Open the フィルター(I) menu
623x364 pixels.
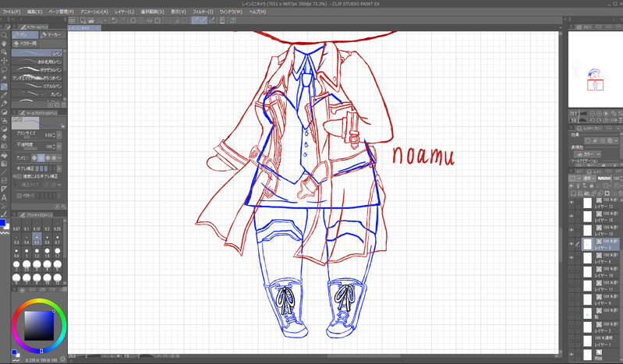point(203,12)
